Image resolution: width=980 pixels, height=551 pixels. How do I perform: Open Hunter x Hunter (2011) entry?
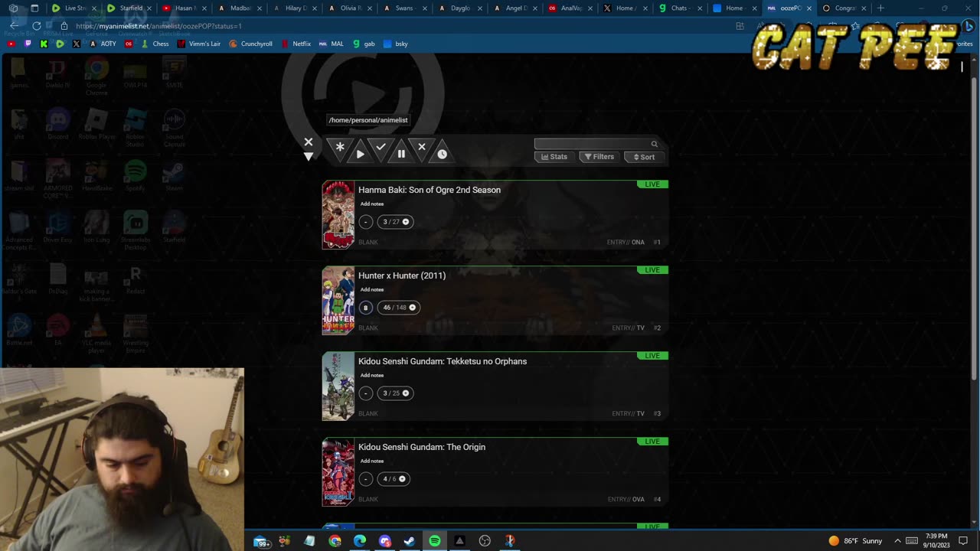click(402, 275)
